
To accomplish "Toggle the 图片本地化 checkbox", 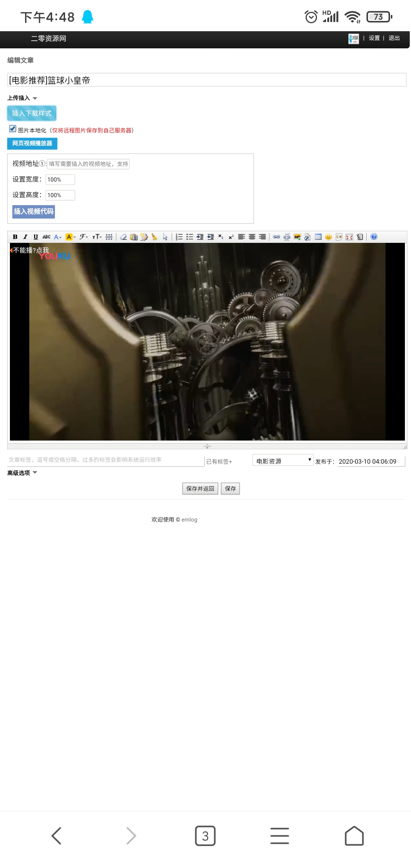I will tap(13, 129).
